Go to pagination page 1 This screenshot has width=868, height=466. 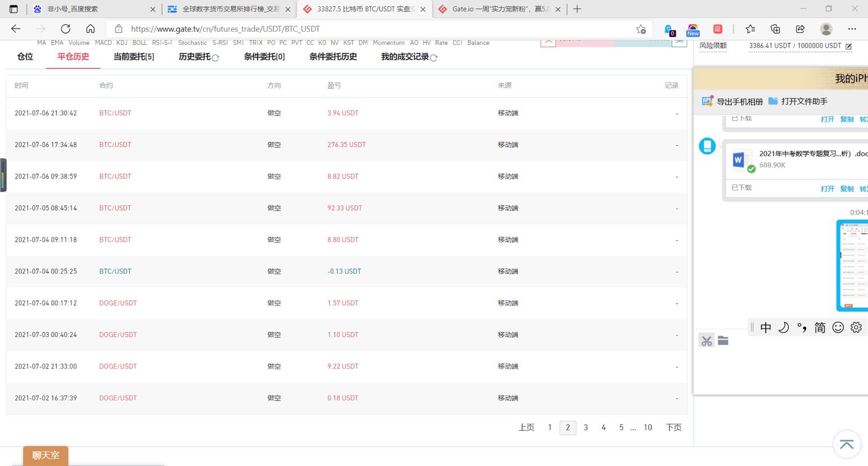[550, 428]
